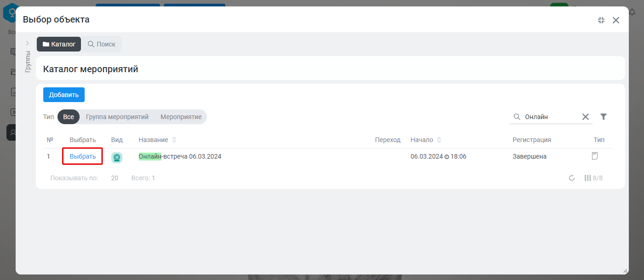644x280 pixels.
Task: Filter by Мероприятие type
Action: [x=181, y=117]
